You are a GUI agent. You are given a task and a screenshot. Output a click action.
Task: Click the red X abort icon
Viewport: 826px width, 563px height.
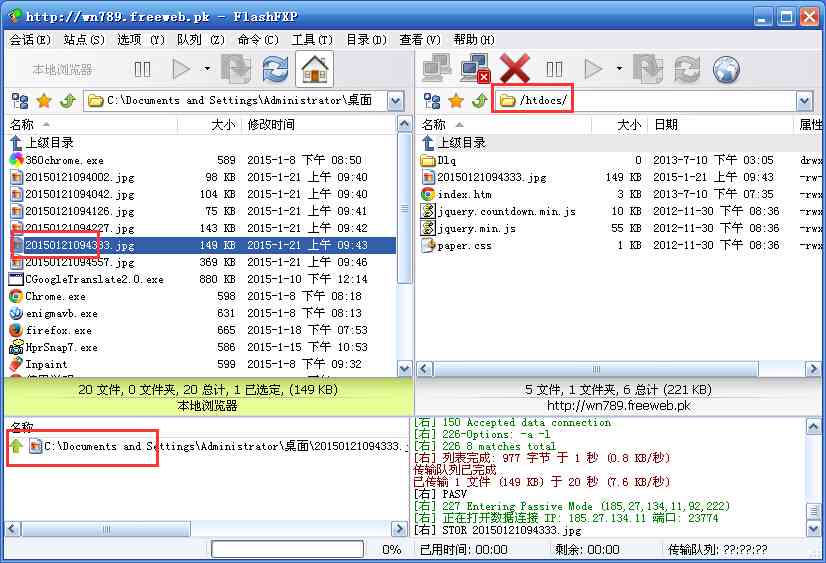[x=515, y=69]
